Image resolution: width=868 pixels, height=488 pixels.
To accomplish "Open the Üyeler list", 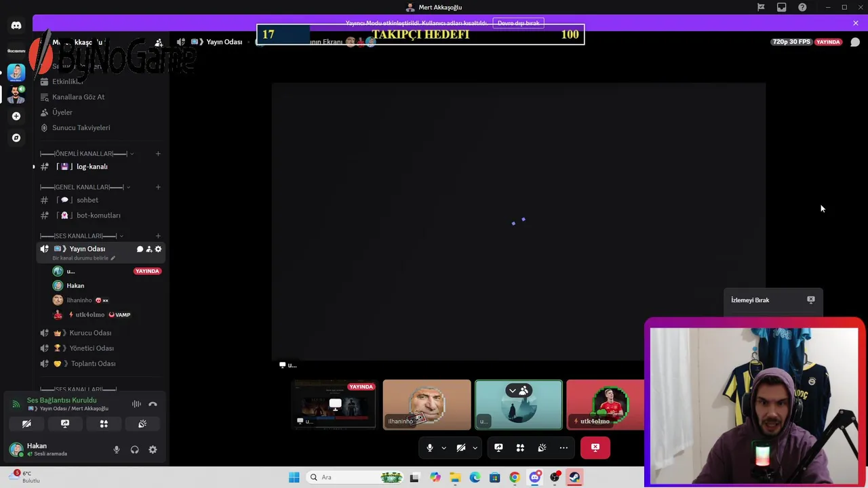I will click(x=62, y=113).
